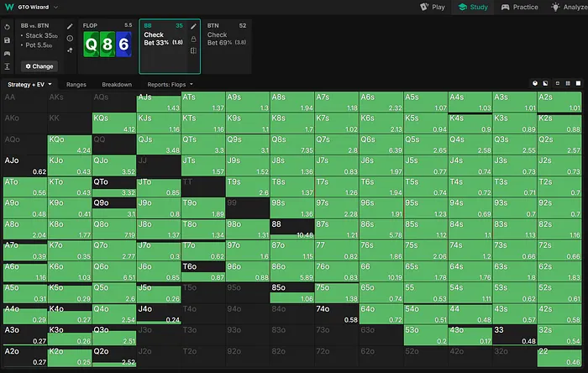Click the compare book icon in BB panel
Image resolution: width=588 pixels, height=373 pixels.
click(194, 51)
